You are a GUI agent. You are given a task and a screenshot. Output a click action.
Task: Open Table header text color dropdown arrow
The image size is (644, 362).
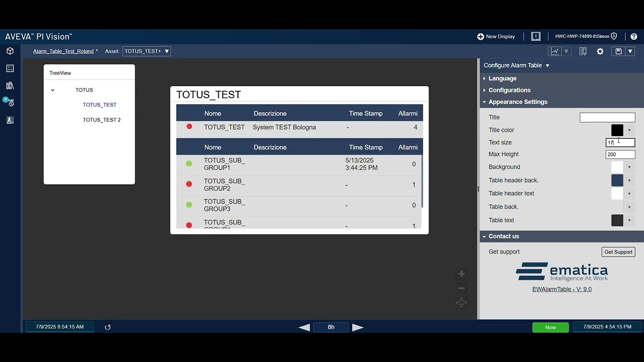tap(629, 194)
